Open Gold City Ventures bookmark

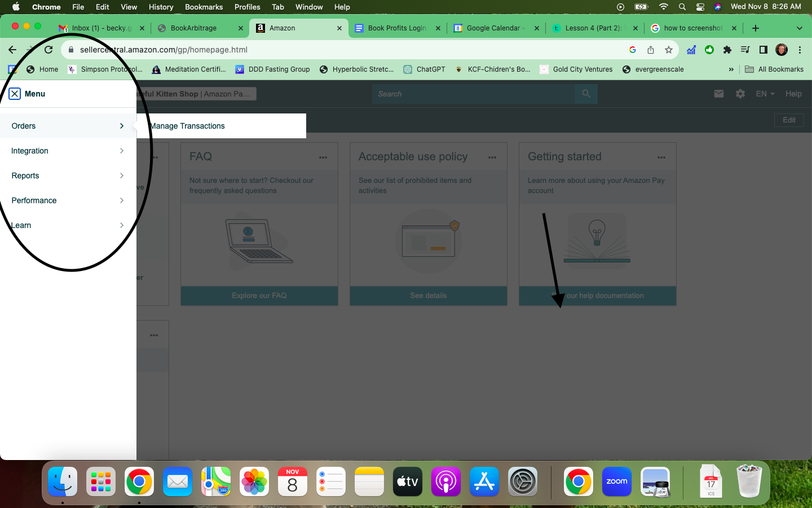[576, 69]
